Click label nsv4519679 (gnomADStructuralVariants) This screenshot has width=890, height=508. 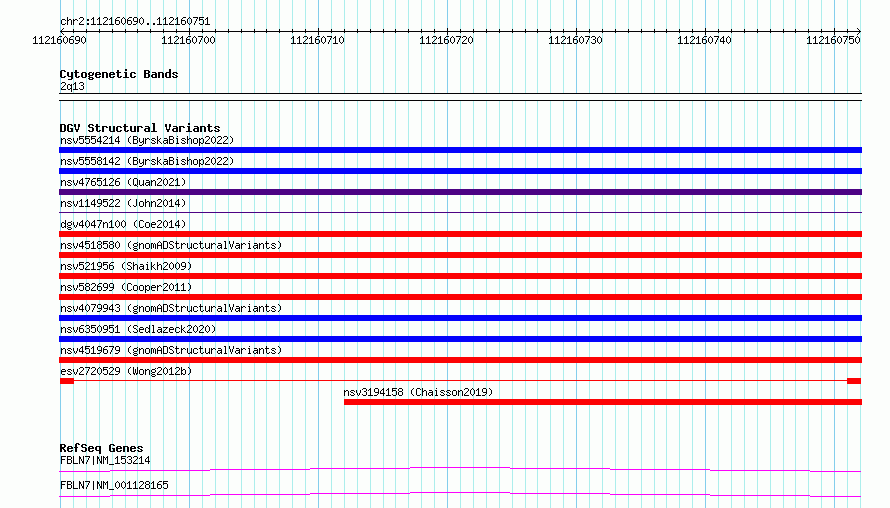pyautogui.click(x=171, y=350)
